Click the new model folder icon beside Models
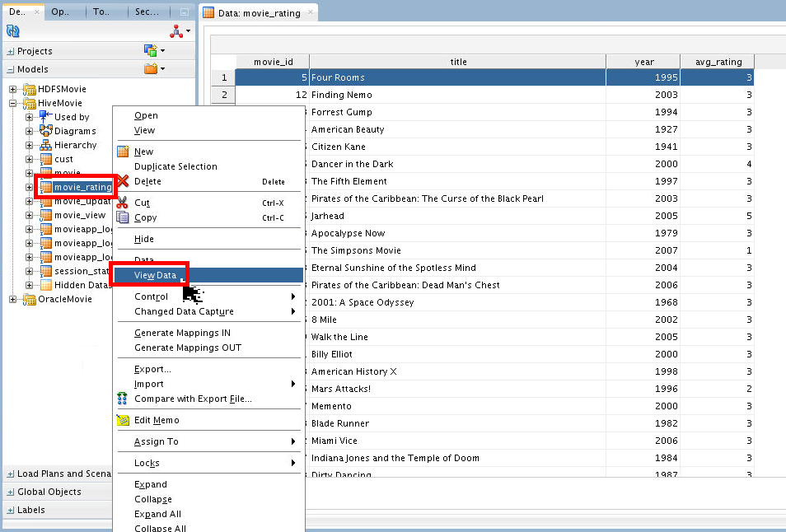The width and height of the screenshot is (786, 532). (x=151, y=68)
